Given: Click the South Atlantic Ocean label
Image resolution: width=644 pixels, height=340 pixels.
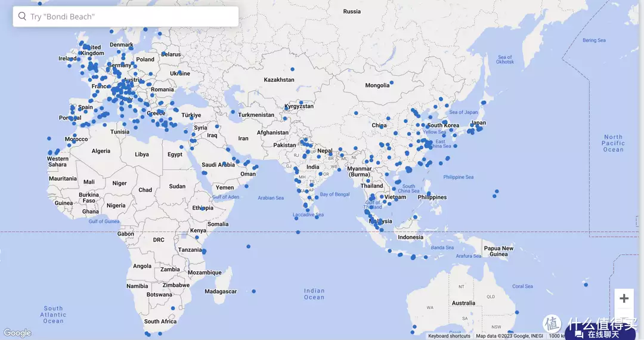Looking at the screenshot, I should [54, 314].
